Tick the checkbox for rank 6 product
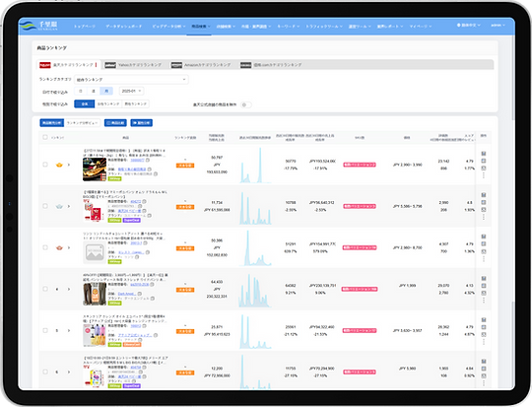The image size is (532, 407). coord(45,372)
